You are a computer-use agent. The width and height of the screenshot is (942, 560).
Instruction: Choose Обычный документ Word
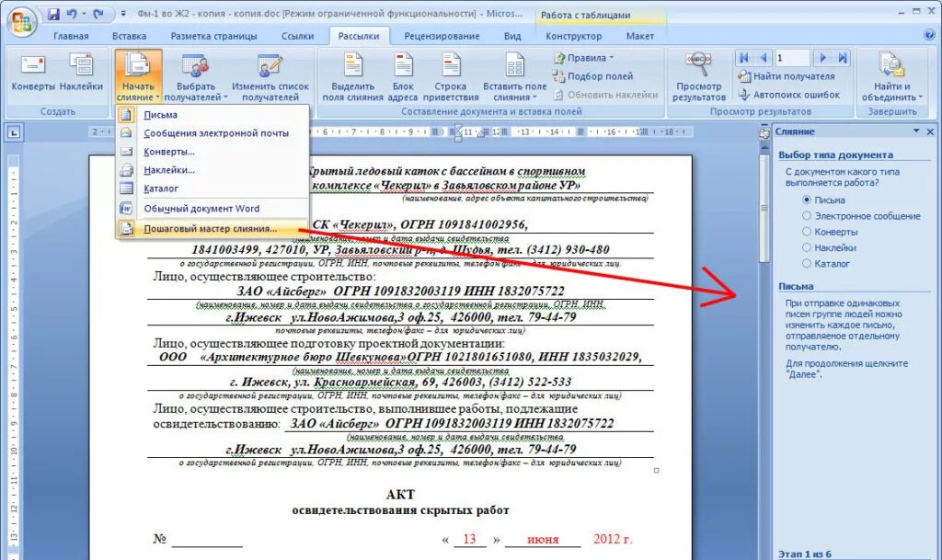(x=213, y=208)
